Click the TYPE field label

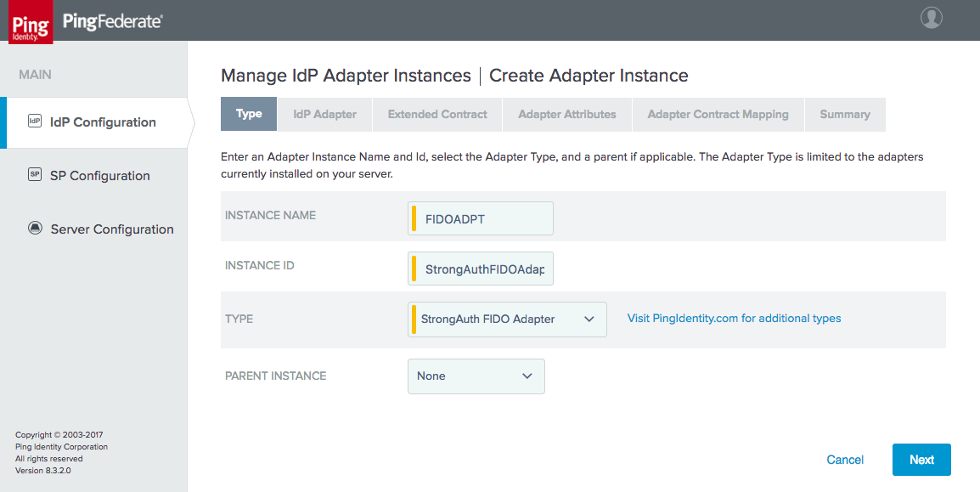(239, 319)
